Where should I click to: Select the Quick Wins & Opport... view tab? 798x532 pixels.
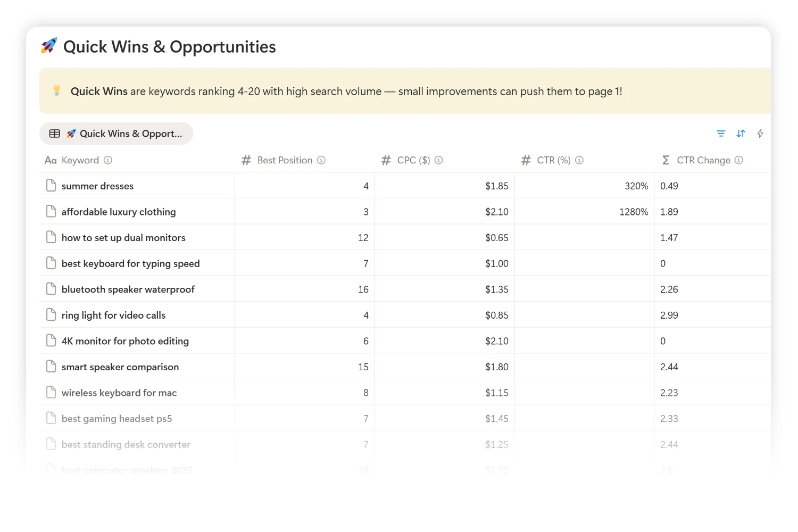coord(116,134)
